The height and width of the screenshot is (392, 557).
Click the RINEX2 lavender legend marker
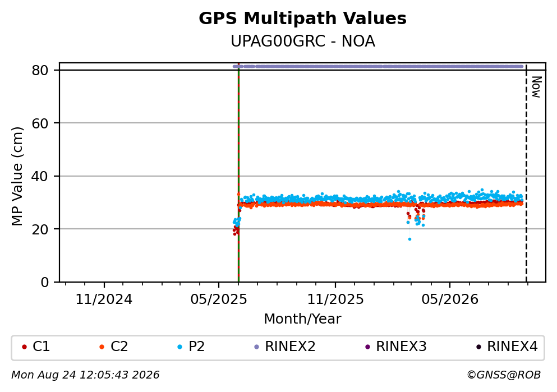coord(257,347)
